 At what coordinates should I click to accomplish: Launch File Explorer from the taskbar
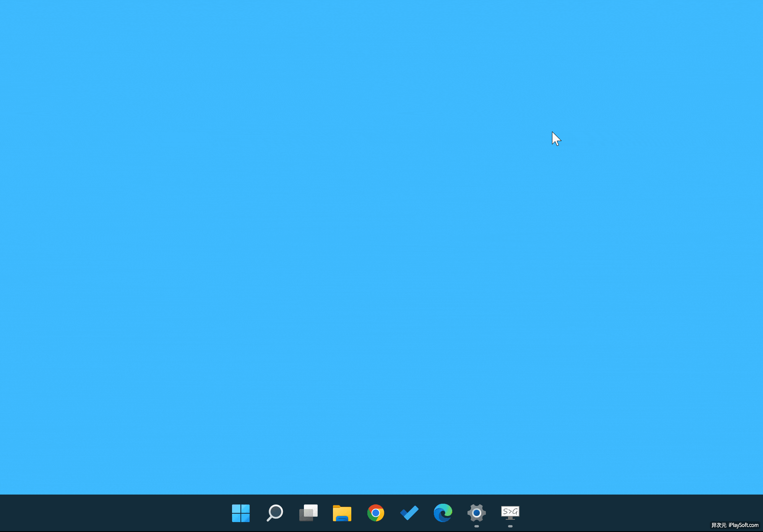point(342,513)
